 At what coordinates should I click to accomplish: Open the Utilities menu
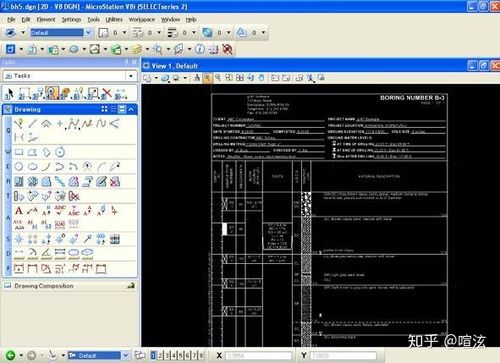pos(114,20)
